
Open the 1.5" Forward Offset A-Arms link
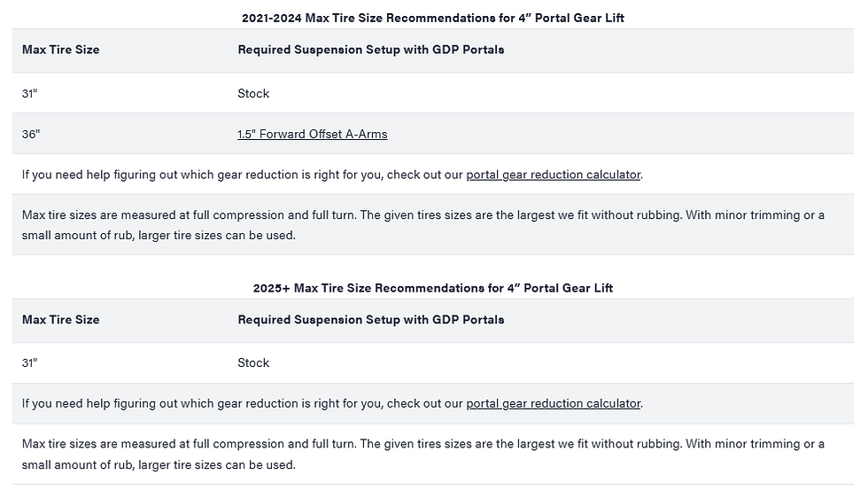(x=312, y=135)
